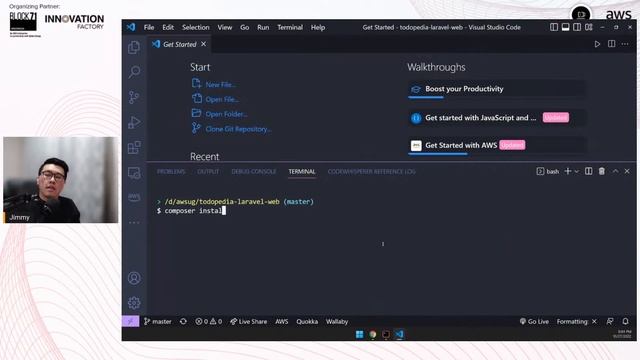Click Wallaby in the status bar
The width and height of the screenshot is (640, 360).
[x=337, y=322]
